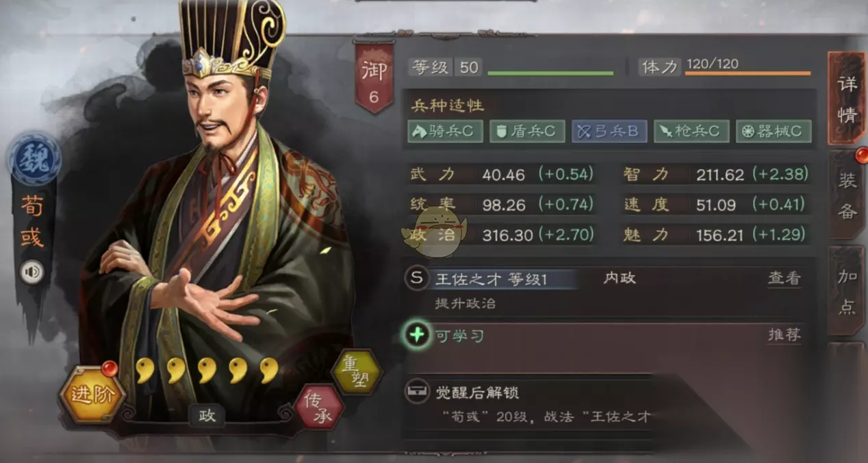Tap the red 御 6 banner badge

point(374,77)
